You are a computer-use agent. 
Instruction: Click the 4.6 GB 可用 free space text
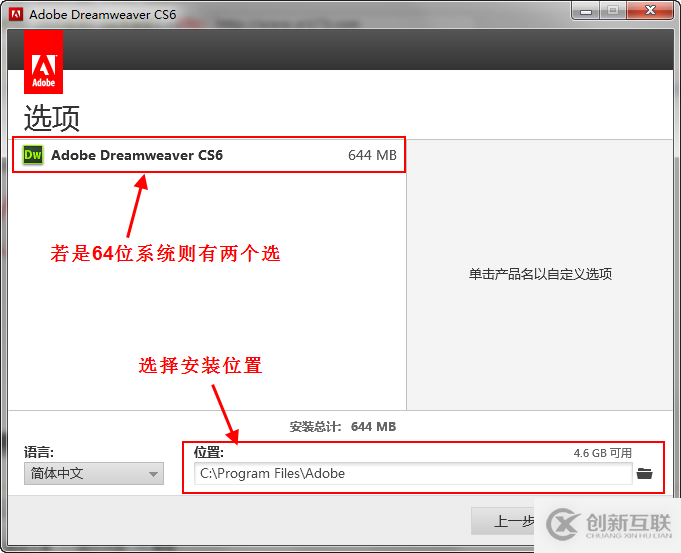(x=602, y=453)
